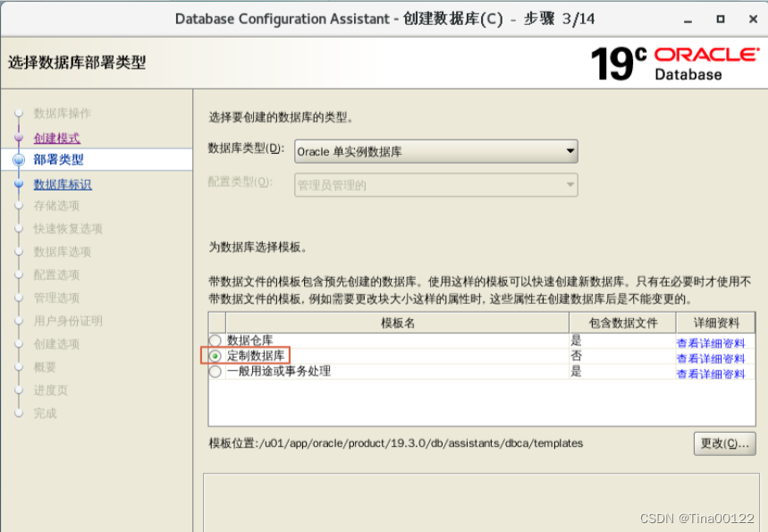The image size is (768, 532).
Task: Click 配置选项 step in sidebar
Action: pyautogui.click(x=56, y=274)
